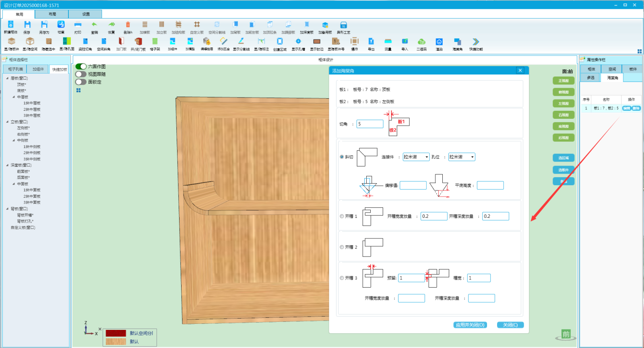Click 编辑 in the 海棠角 table row
644x348 pixels.
627,108
